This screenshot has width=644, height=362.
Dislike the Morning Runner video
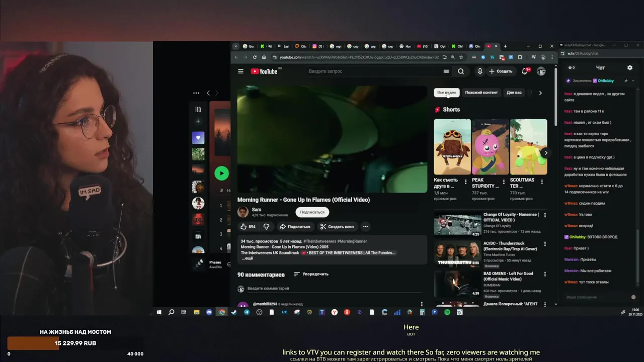(x=267, y=227)
